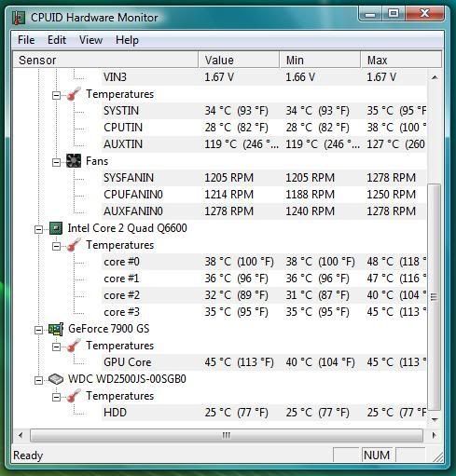456x476 pixels.
Task: Collapse the GeForce 7900 GS node
Action: pyautogui.click(x=38, y=330)
